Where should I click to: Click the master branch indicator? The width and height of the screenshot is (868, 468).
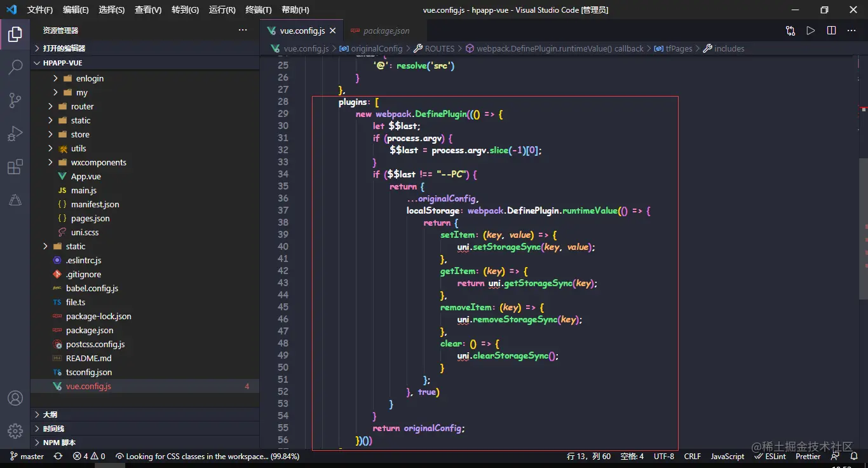tap(27, 456)
